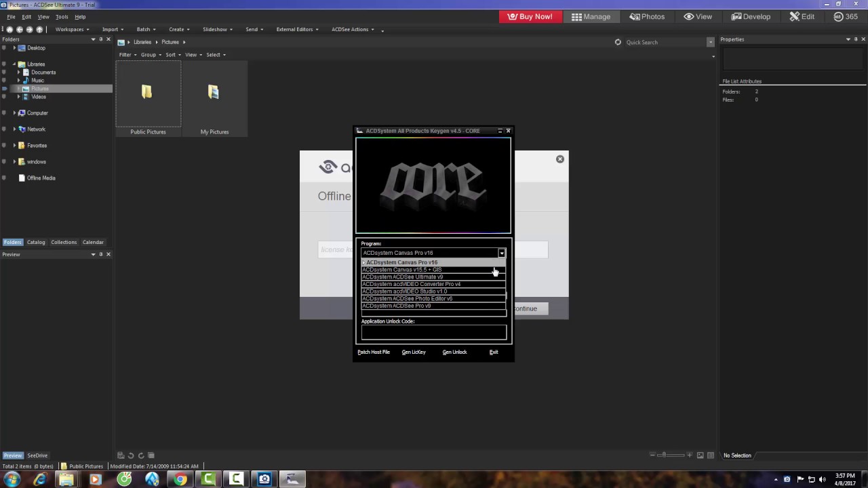Click the rotate right icon in bottom toolbar
This screenshot has width=868, height=488.
pos(141,455)
